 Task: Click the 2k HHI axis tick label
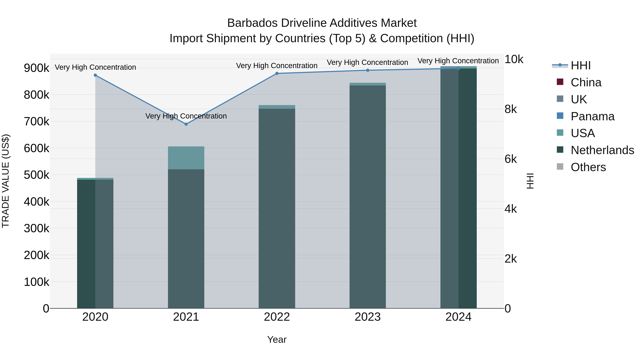511,259
